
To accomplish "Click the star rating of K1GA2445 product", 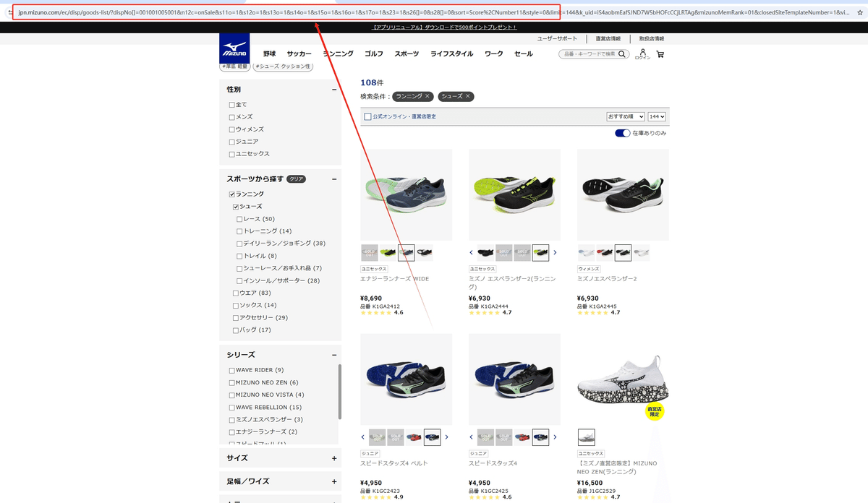I will [592, 313].
